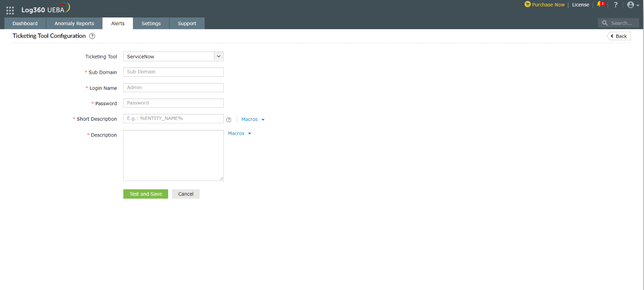Screen dimensions: 644x290
Task: Click the Purchase Now cart icon
Action: (527, 4)
